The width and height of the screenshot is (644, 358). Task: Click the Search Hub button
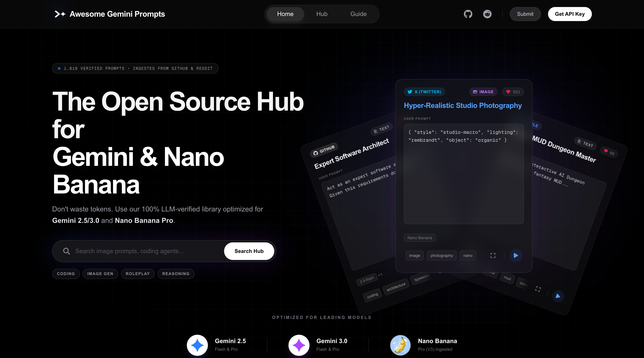(249, 251)
